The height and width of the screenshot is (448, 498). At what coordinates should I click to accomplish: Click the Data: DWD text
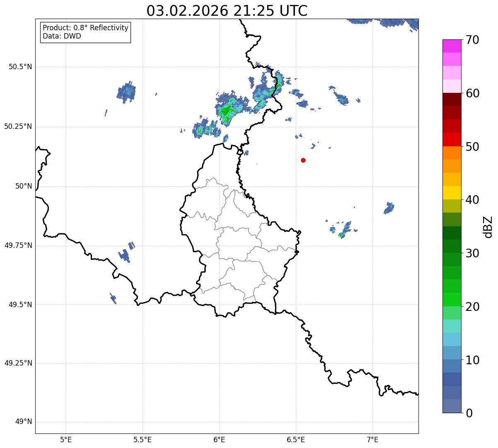point(62,36)
